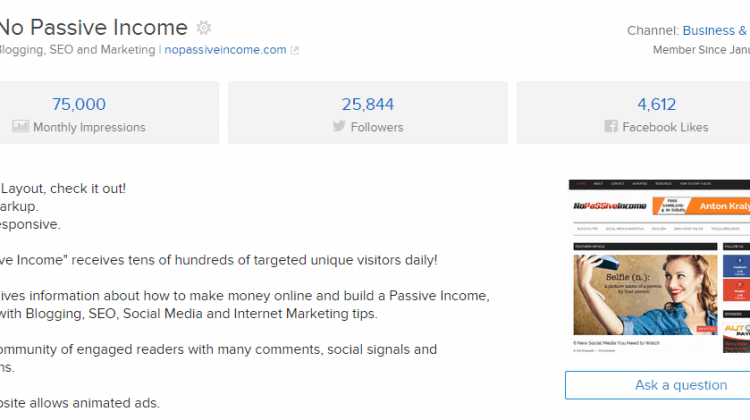Open the website preview thumbnail
Viewport: 750px width, 420px height.
(659, 266)
